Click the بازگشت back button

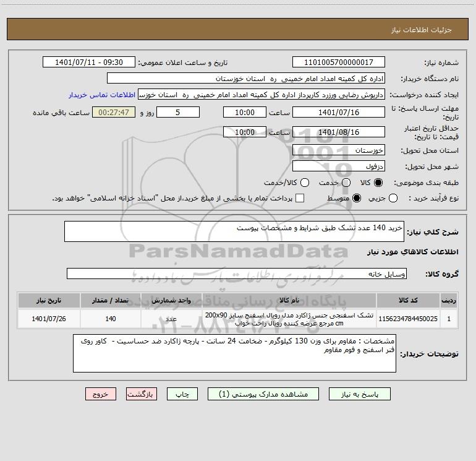[142, 394]
